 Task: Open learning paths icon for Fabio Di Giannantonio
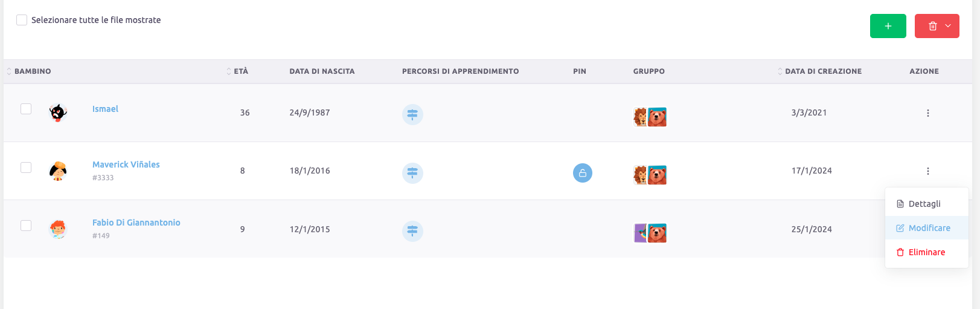pyautogui.click(x=412, y=231)
